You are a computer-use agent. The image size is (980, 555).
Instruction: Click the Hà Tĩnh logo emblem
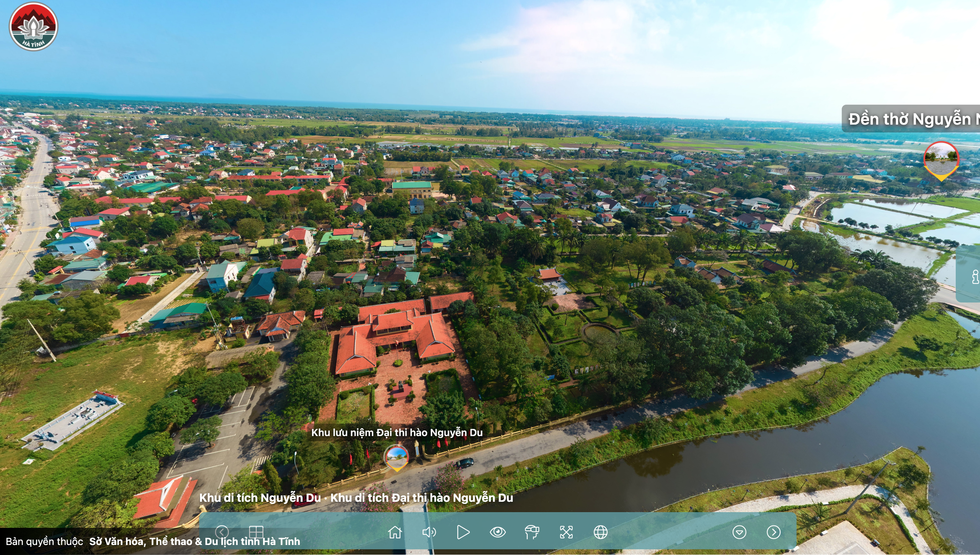(x=33, y=26)
